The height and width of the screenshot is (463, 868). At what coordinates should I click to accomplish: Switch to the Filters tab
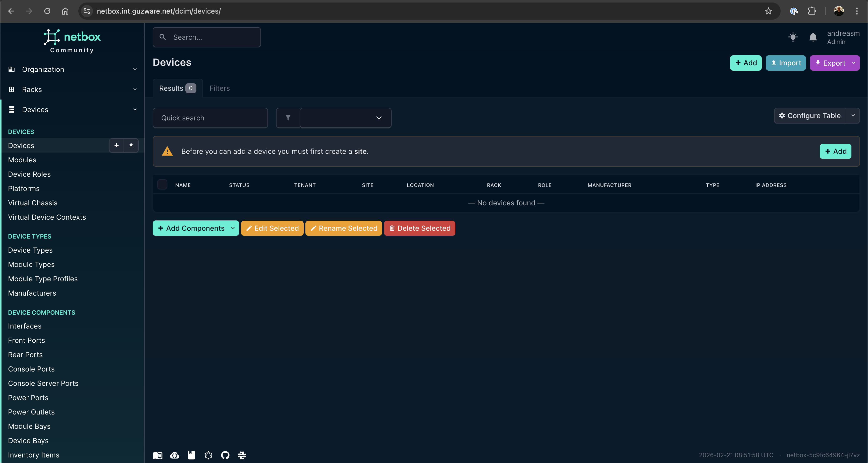(220, 88)
